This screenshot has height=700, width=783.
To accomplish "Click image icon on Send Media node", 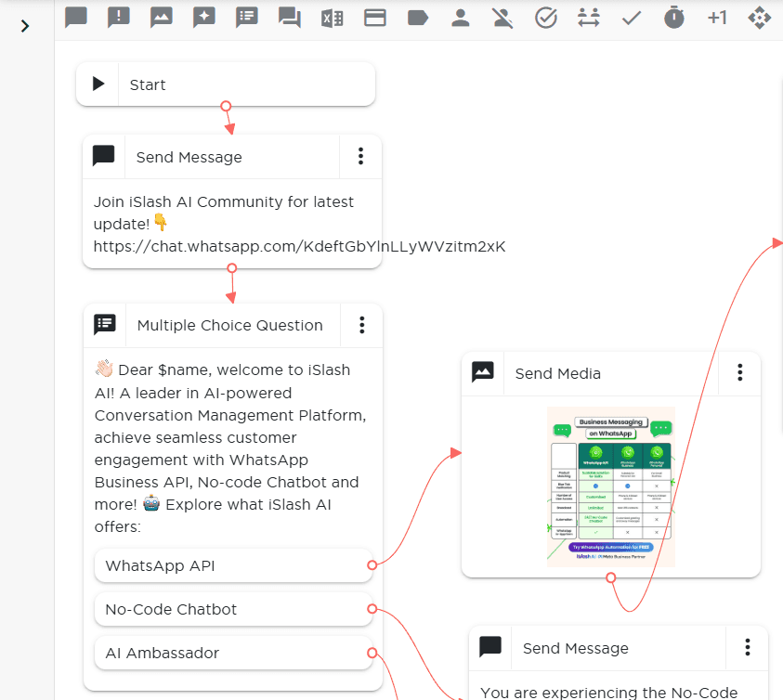I will coord(483,372).
